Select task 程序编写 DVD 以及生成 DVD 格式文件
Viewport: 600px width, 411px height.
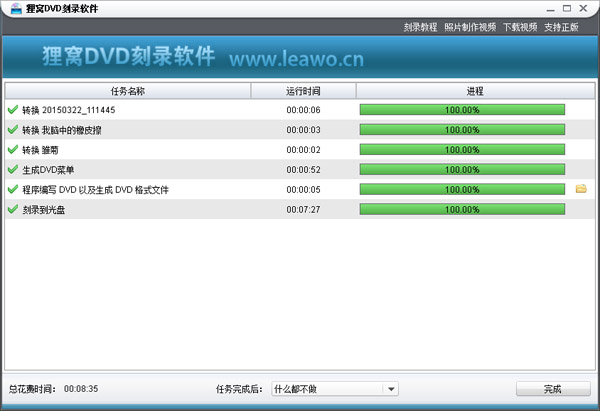(x=95, y=190)
